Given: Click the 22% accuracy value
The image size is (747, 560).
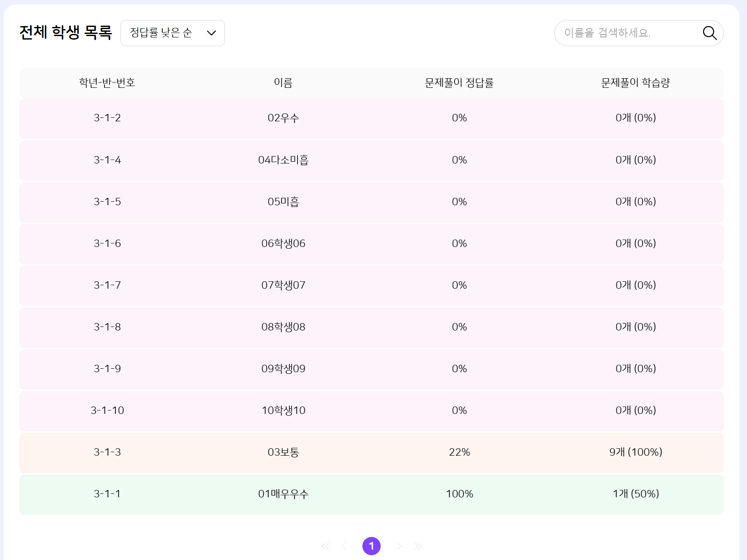Looking at the screenshot, I should pyautogui.click(x=459, y=452).
